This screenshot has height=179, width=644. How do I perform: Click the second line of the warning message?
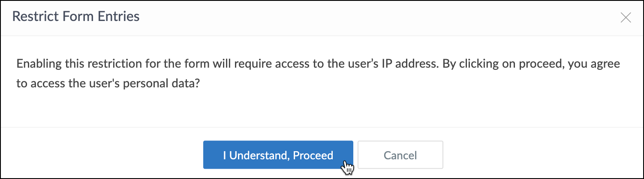108,84
